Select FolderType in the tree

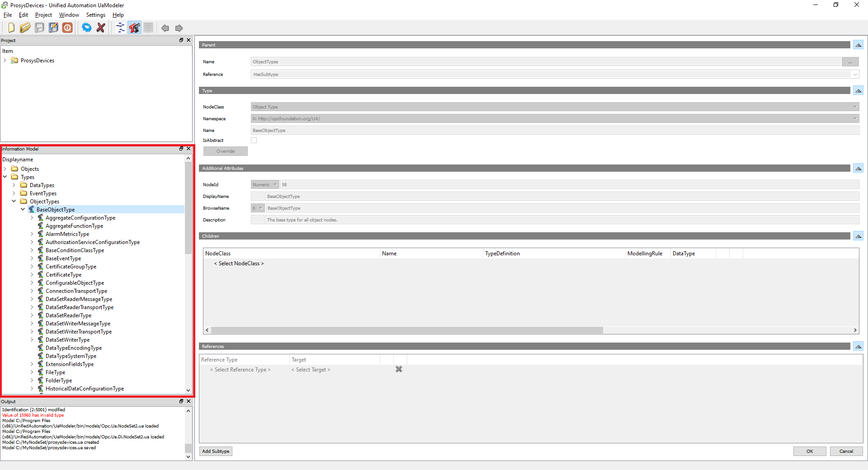pyautogui.click(x=59, y=381)
